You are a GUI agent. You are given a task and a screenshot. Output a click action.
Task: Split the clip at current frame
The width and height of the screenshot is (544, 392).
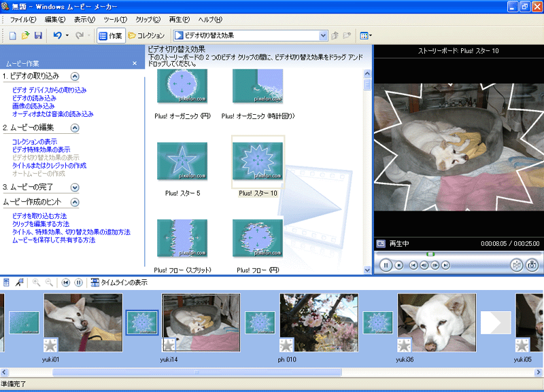516,266
